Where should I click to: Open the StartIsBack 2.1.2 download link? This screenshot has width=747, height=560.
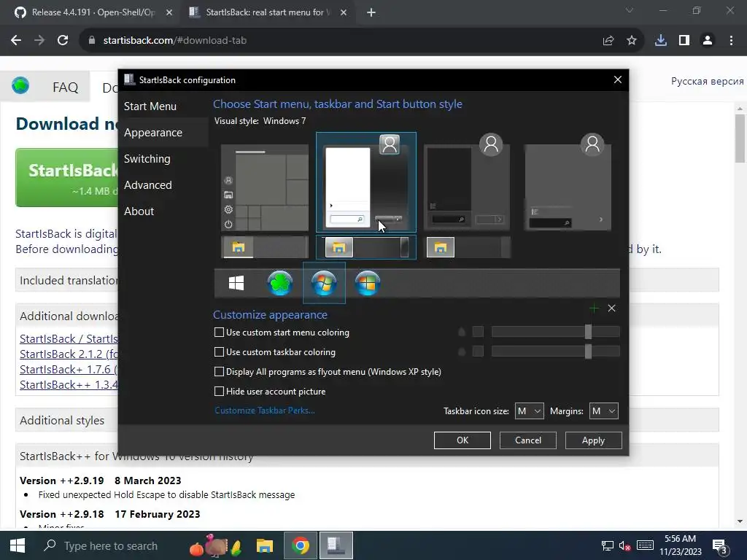tap(69, 354)
